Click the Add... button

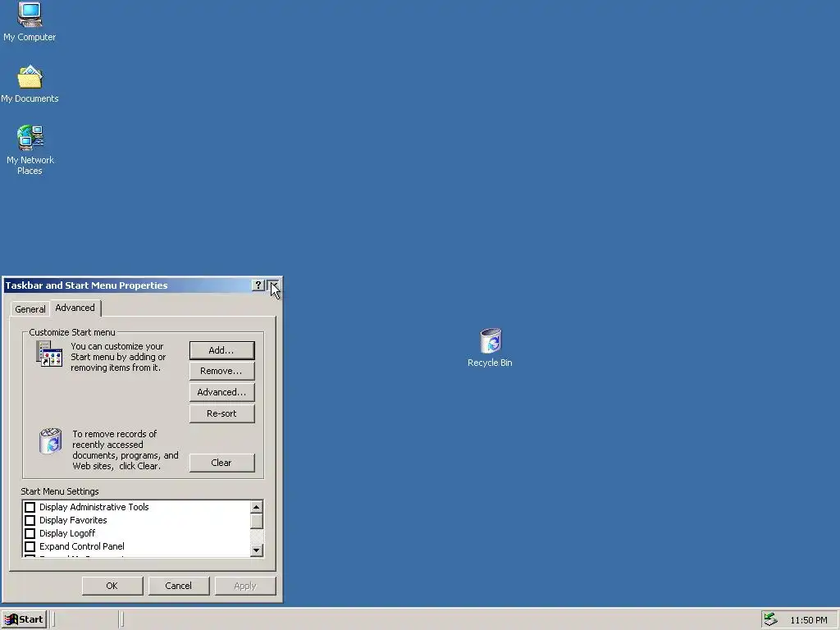click(221, 350)
